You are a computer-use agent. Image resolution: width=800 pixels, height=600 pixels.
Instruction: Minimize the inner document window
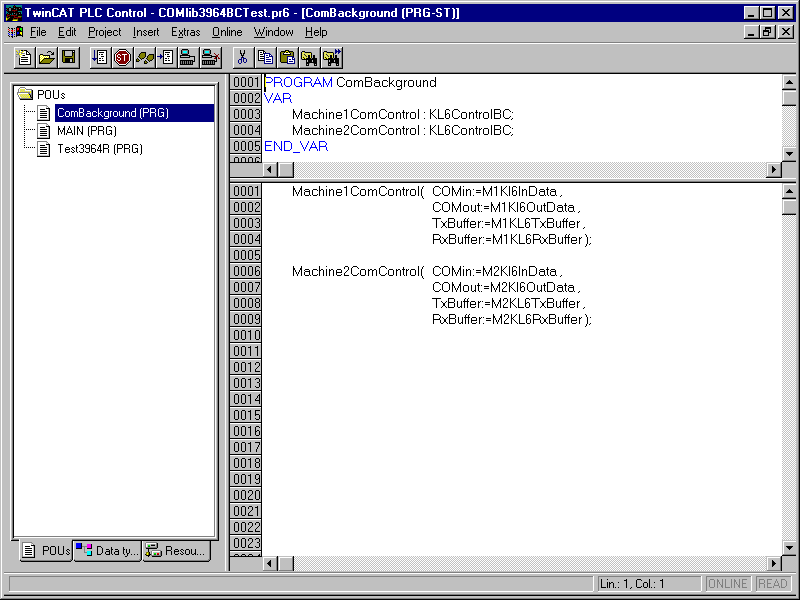pos(751,32)
